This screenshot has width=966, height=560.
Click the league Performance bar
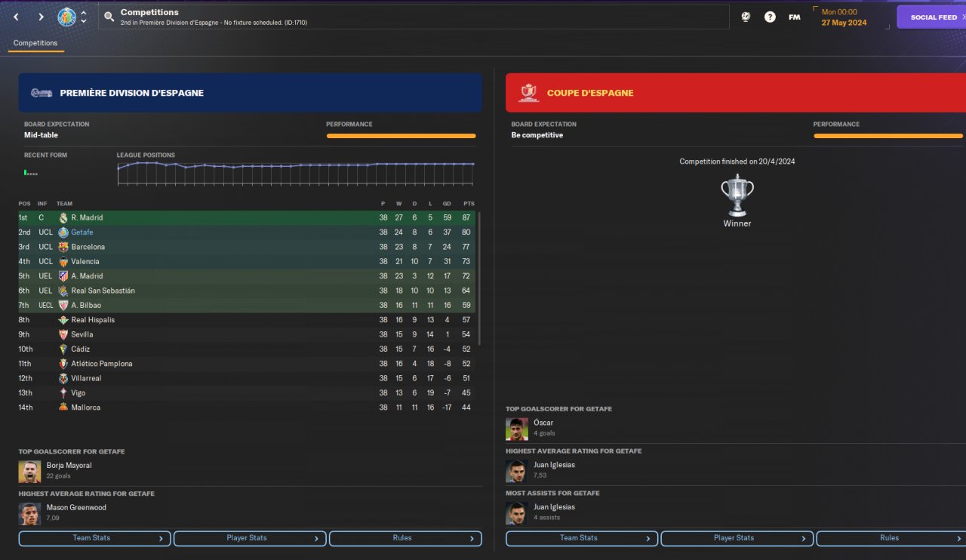point(401,136)
